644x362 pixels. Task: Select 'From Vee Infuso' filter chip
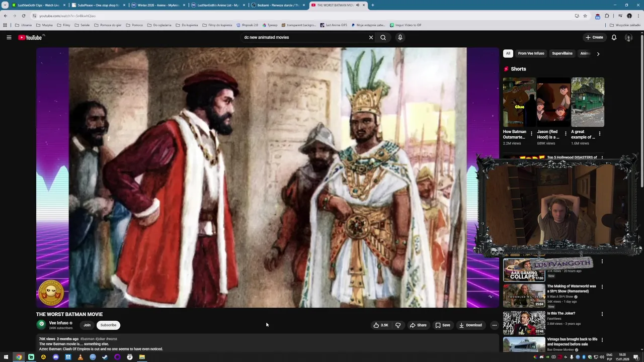click(531, 53)
